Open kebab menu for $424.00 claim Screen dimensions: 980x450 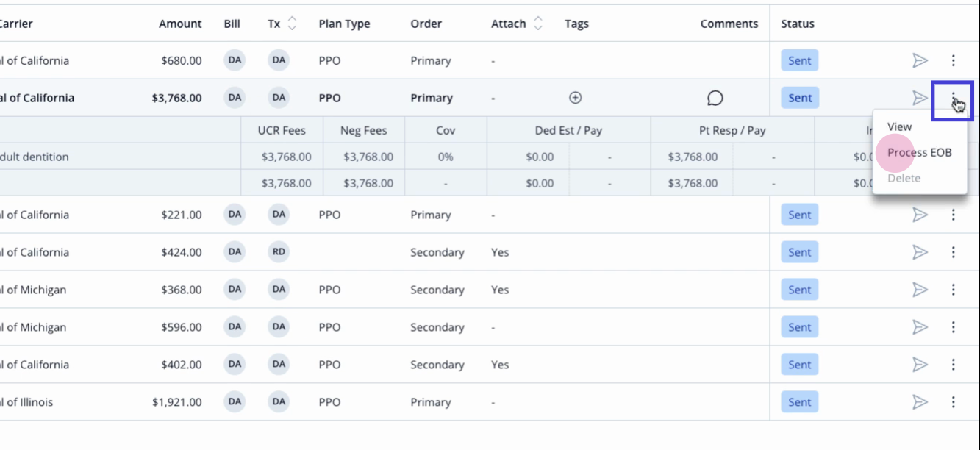[954, 252]
